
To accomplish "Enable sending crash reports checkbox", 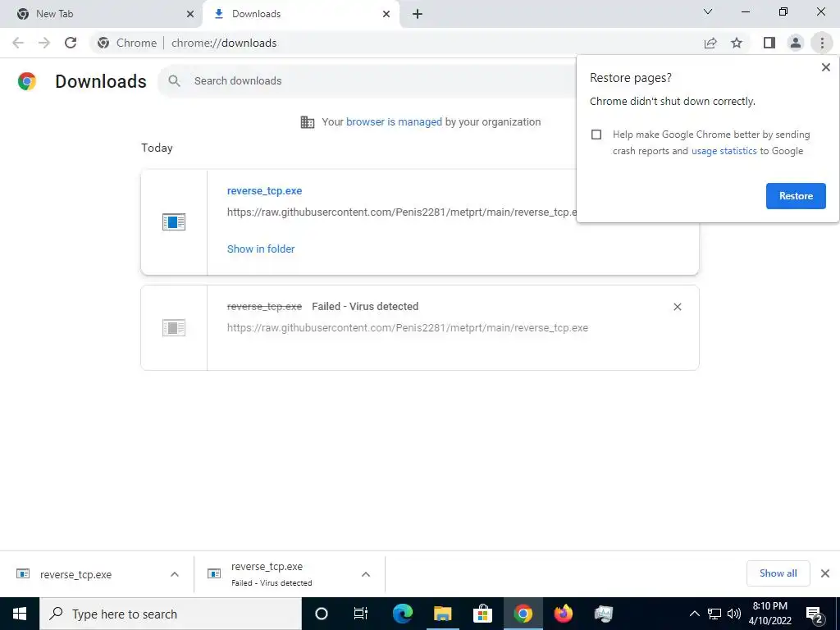I will point(596,135).
